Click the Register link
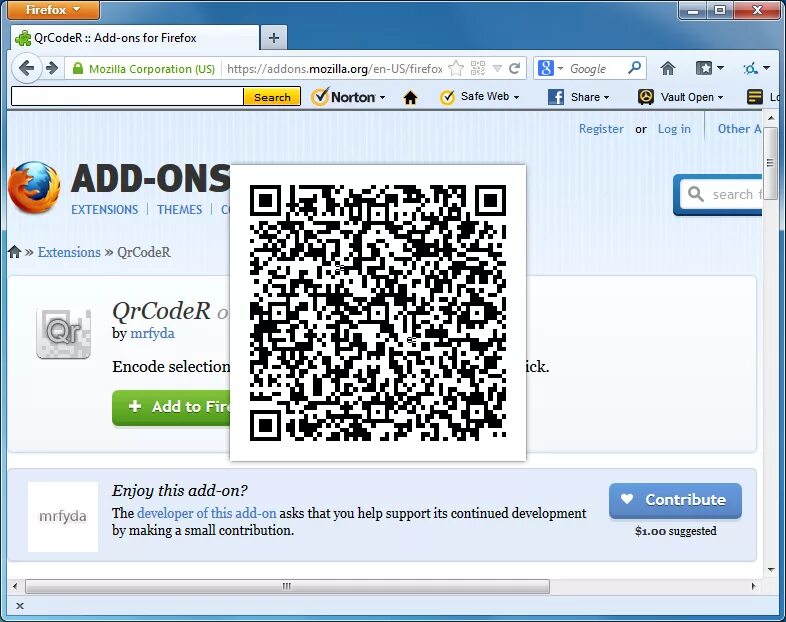The height and width of the screenshot is (622, 786). (601, 129)
